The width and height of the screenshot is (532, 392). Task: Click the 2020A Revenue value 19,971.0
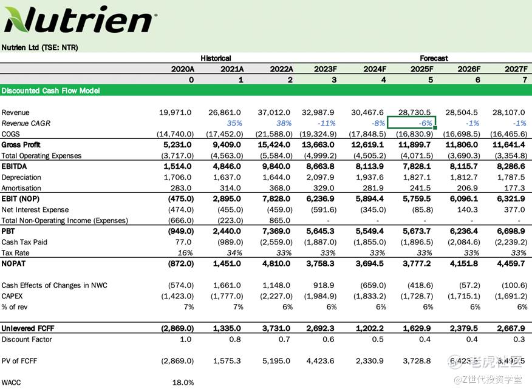175,112
